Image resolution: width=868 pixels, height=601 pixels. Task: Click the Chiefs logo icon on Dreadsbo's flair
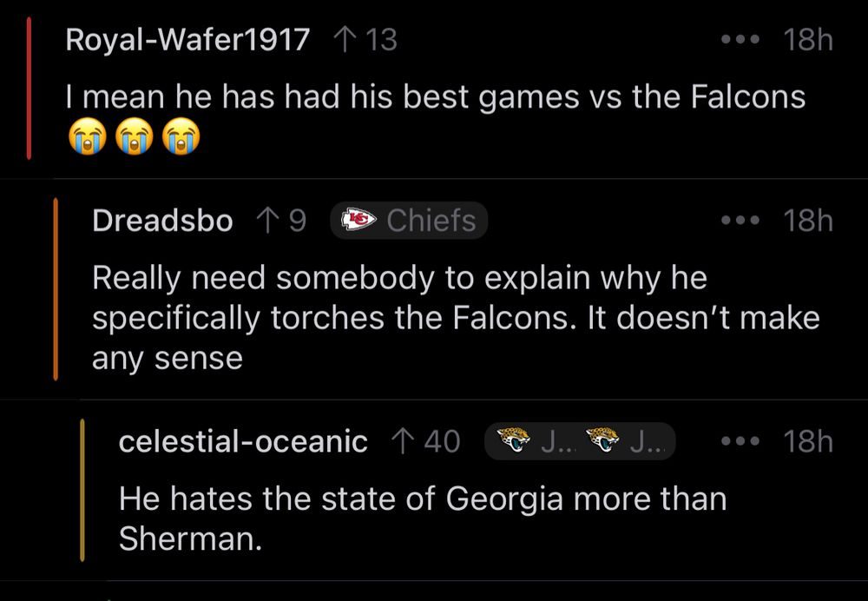coord(358,221)
